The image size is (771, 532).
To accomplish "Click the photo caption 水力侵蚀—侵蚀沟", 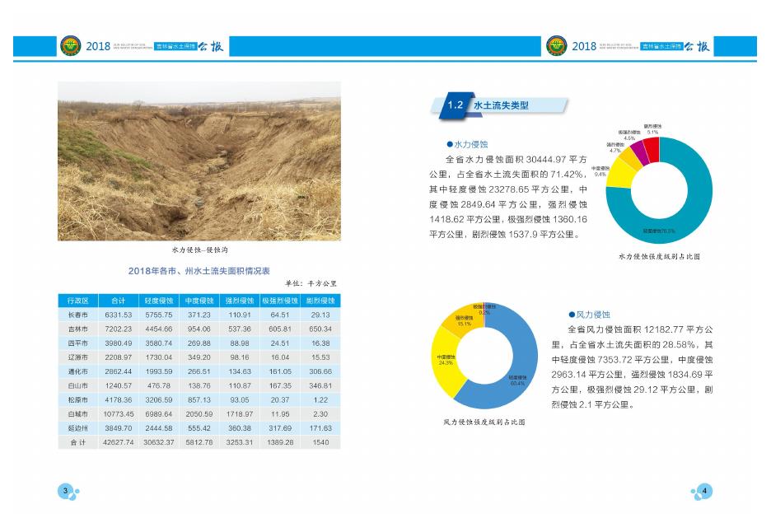I will pyautogui.click(x=199, y=250).
